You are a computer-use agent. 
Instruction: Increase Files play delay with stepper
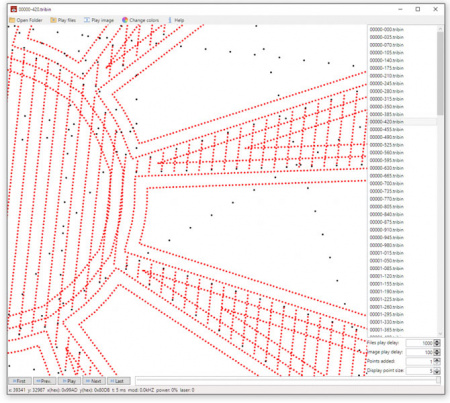(437, 341)
